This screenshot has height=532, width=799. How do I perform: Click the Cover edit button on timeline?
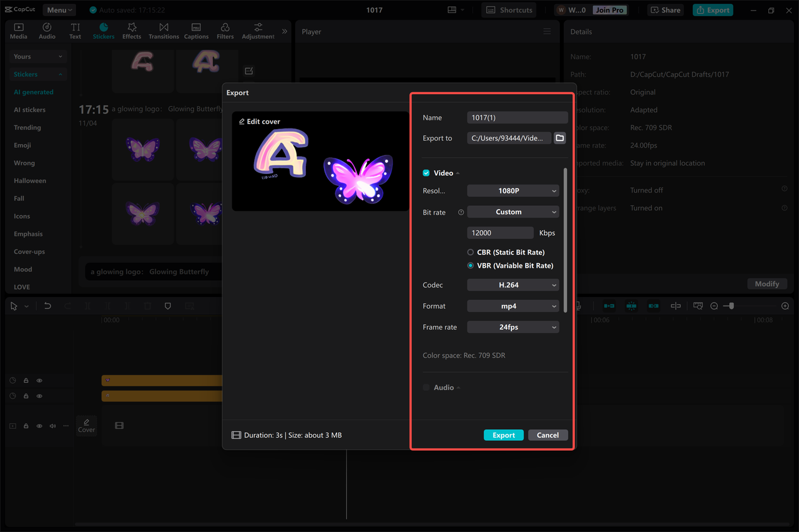point(87,425)
